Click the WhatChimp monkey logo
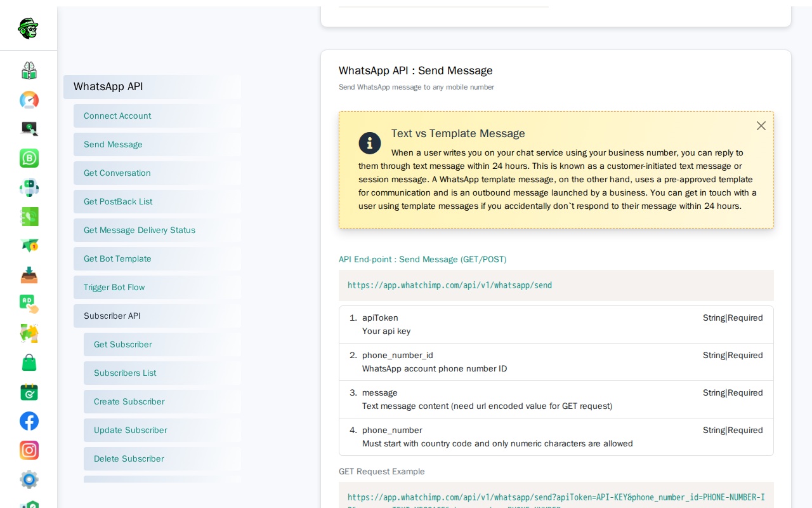 click(x=29, y=28)
